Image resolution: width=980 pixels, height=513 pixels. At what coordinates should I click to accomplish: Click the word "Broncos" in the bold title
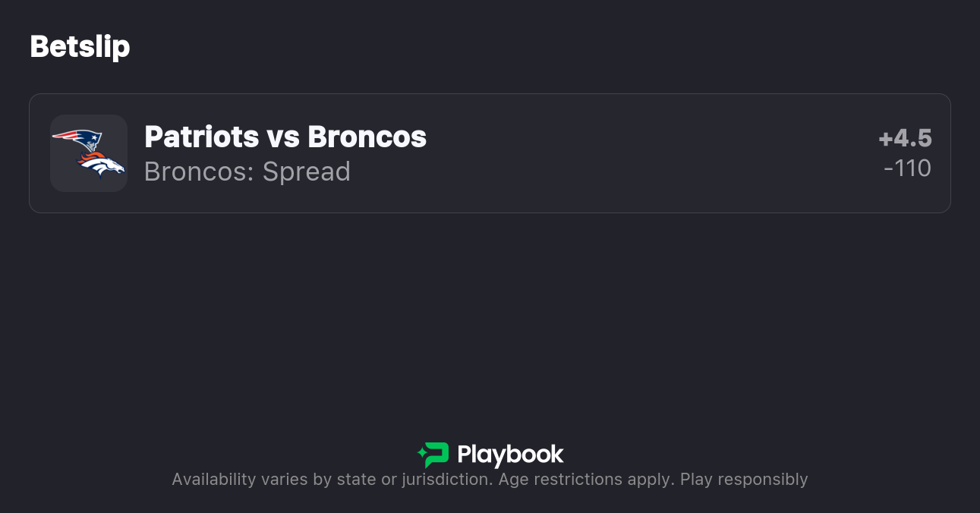(x=367, y=137)
